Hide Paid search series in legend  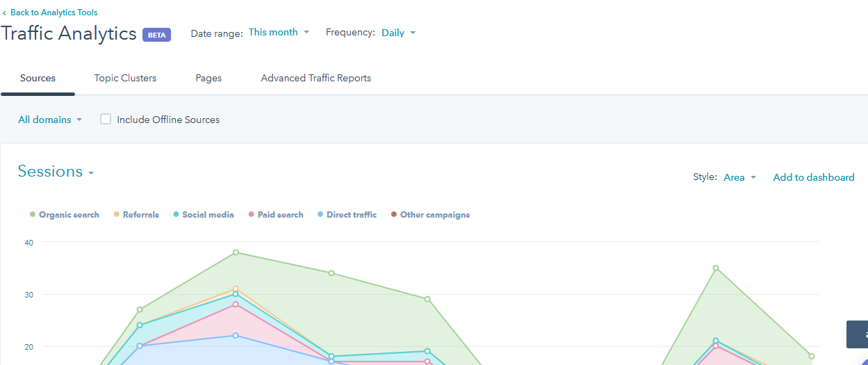coord(275,215)
